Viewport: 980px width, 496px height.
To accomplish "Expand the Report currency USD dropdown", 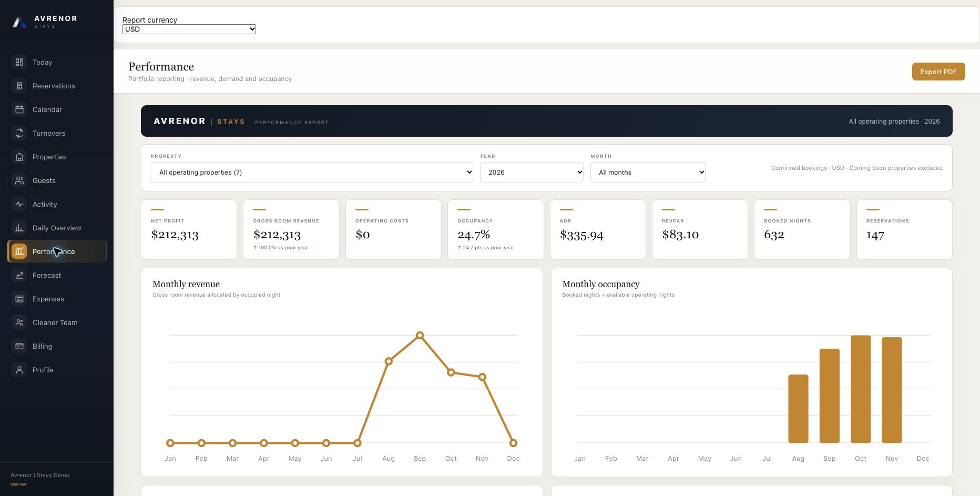I will [x=189, y=29].
